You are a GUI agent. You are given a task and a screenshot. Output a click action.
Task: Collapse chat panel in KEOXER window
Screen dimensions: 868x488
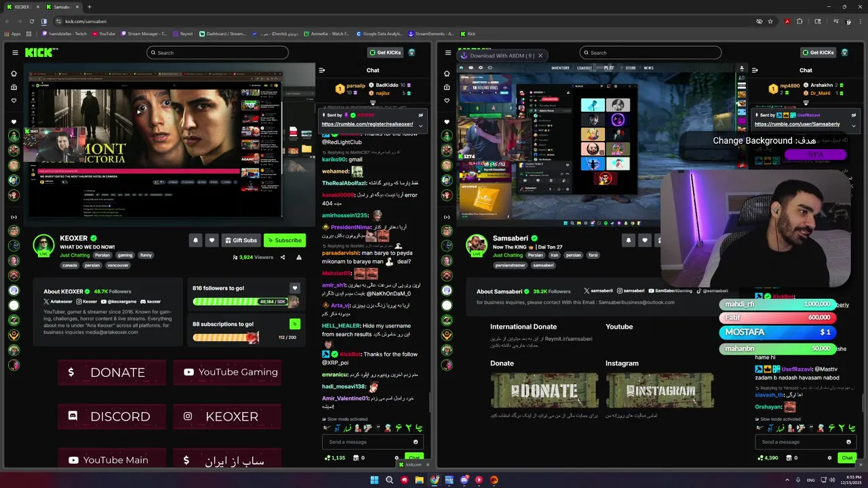click(x=322, y=70)
